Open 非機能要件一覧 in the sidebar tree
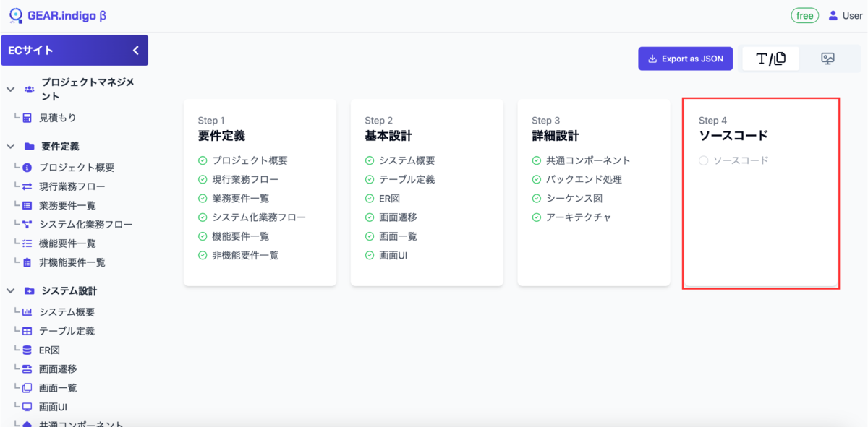Viewport: 868px width, 427px height. [x=72, y=262]
